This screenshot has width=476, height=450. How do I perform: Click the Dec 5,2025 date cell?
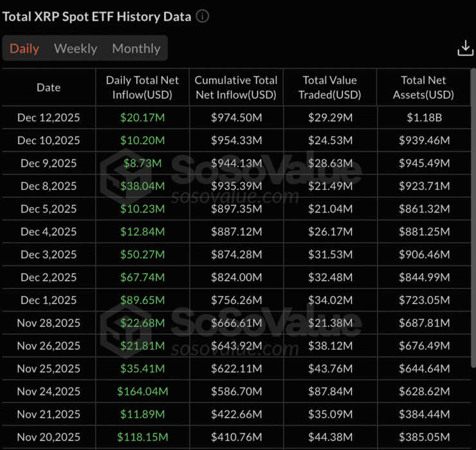tap(49, 209)
